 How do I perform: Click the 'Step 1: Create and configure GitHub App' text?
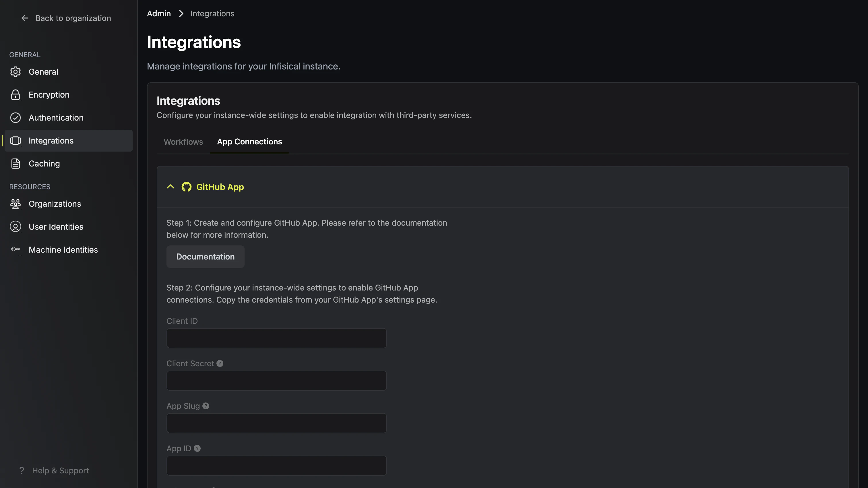click(307, 229)
